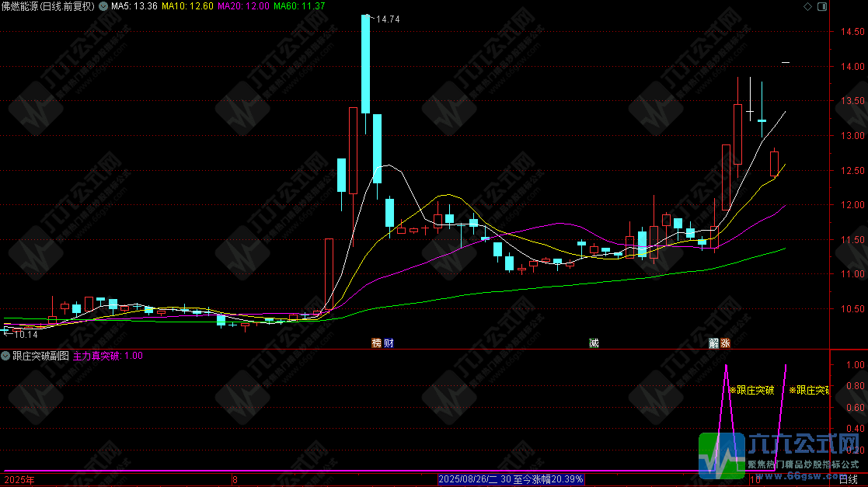Click the 10.14 low price label
Viewport: 868px width, 487px height.
[x=25, y=335]
